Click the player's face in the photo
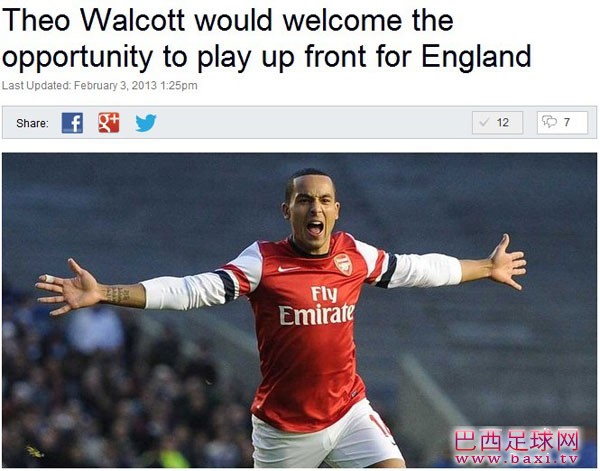 pyautogui.click(x=312, y=212)
